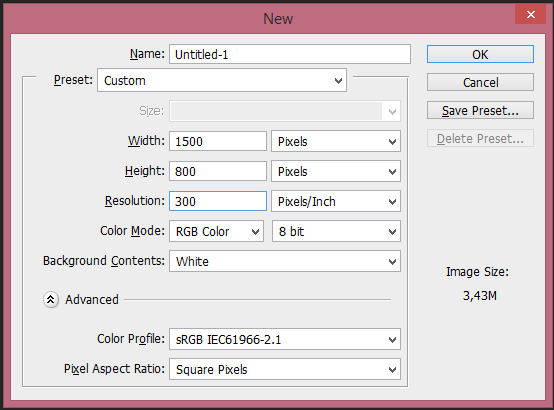Click the Image Size value 3,43M
554x410 pixels.
click(x=479, y=295)
